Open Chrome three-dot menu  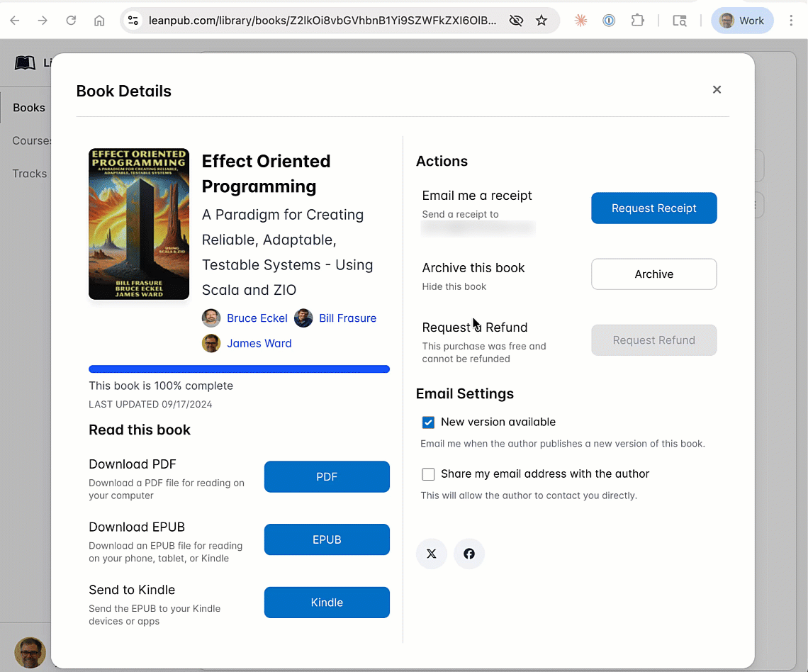[791, 21]
